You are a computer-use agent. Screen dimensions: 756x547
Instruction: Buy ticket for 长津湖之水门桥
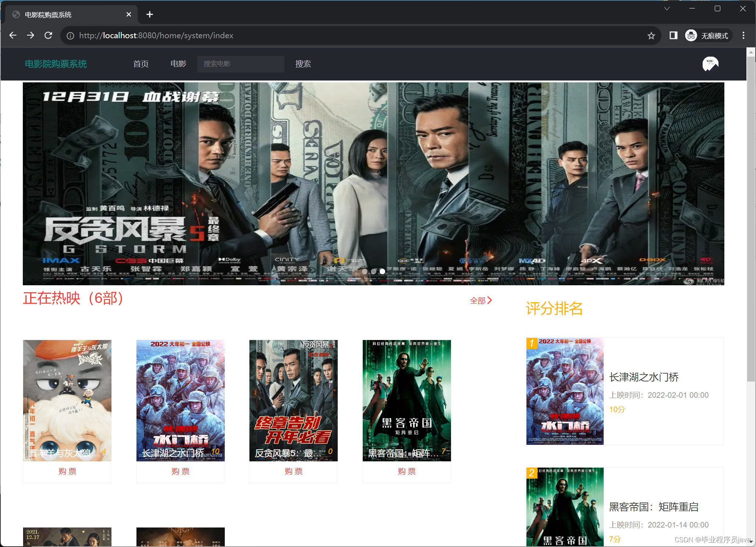180,471
